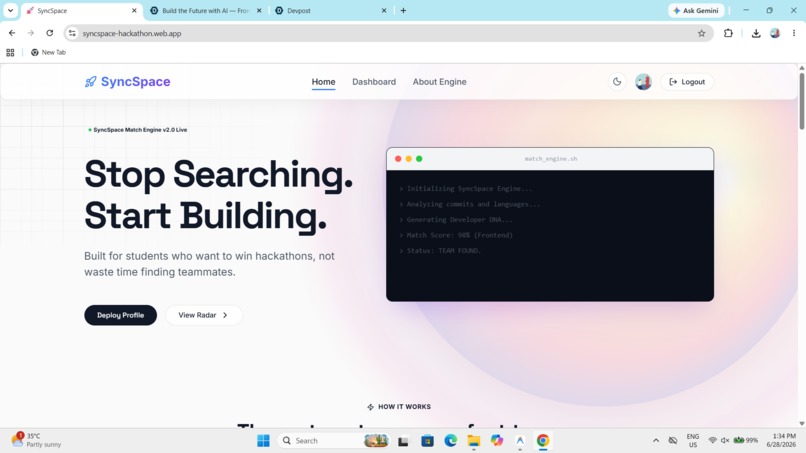Click the scrollbar down arrow

tap(801, 424)
